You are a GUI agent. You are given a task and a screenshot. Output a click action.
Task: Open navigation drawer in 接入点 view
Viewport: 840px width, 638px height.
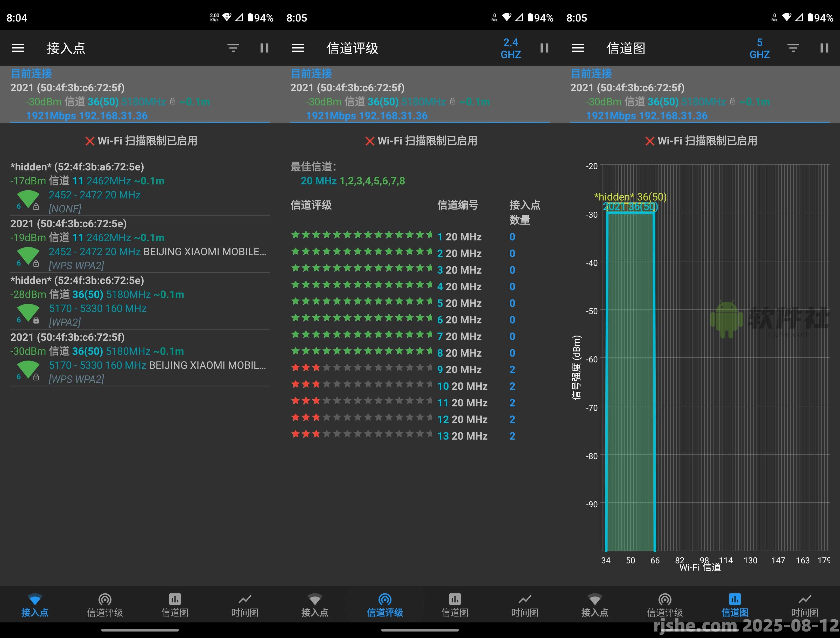(x=17, y=48)
